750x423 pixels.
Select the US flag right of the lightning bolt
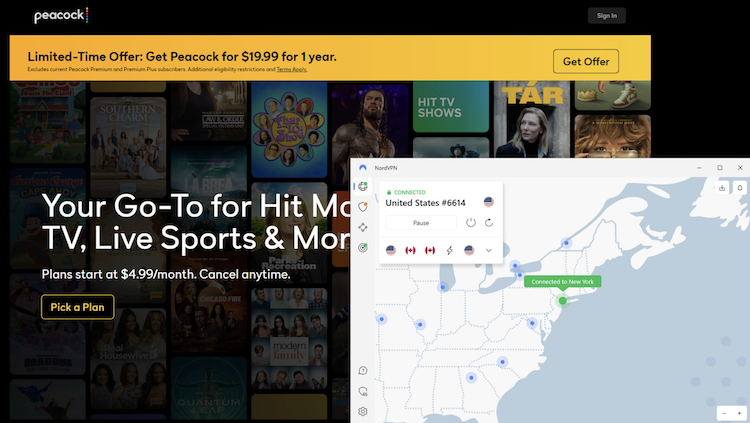click(469, 250)
